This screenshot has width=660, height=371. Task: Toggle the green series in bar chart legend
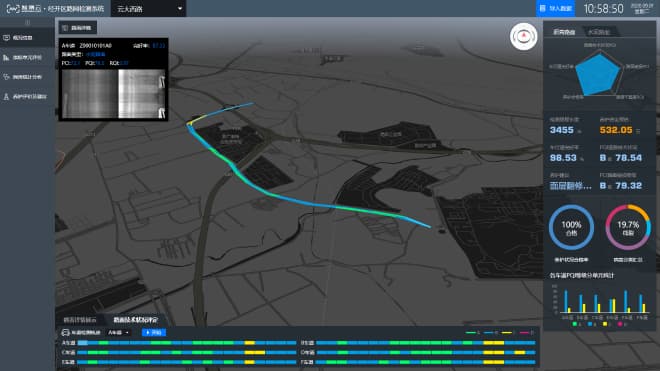pos(575,324)
